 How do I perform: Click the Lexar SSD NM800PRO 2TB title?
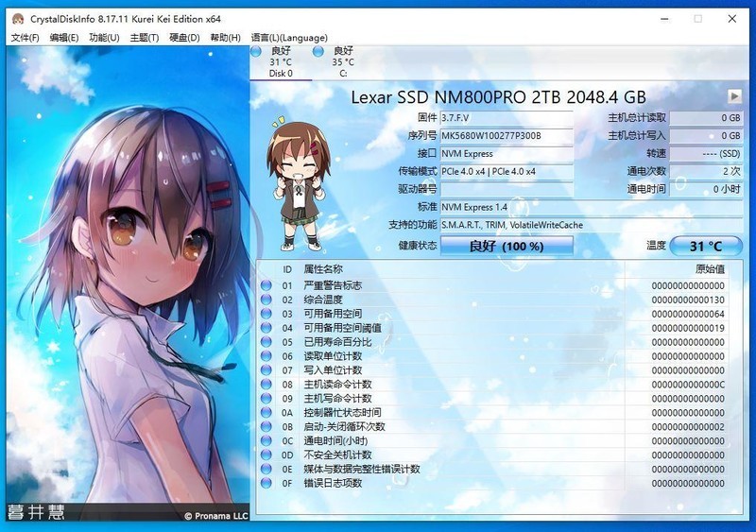click(x=498, y=97)
